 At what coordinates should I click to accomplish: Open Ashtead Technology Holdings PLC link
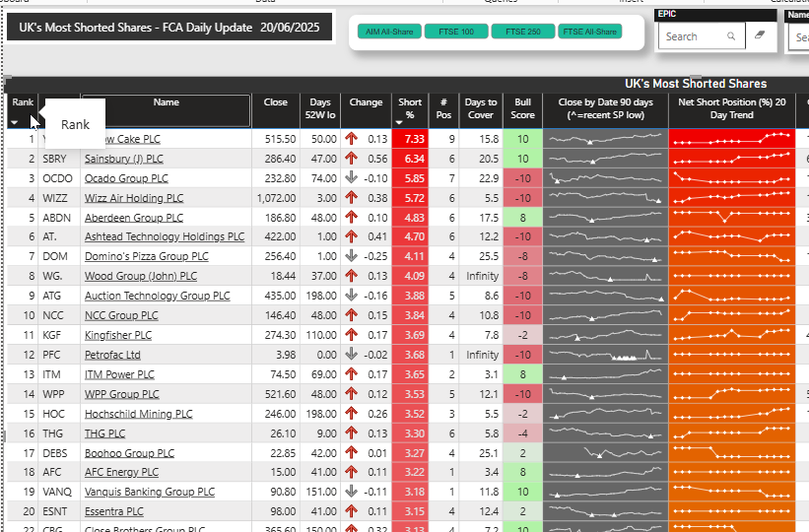click(x=165, y=236)
